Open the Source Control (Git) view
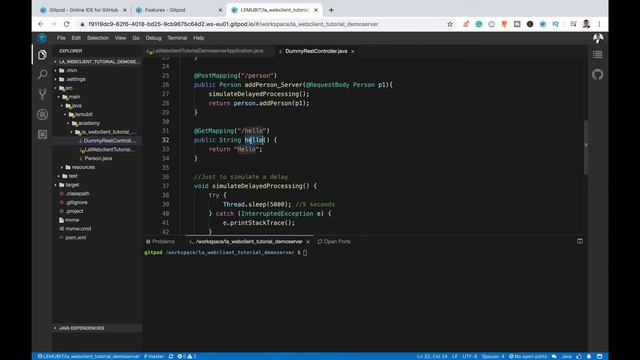This screenshot has height=360, width=640. click(42, 94)
